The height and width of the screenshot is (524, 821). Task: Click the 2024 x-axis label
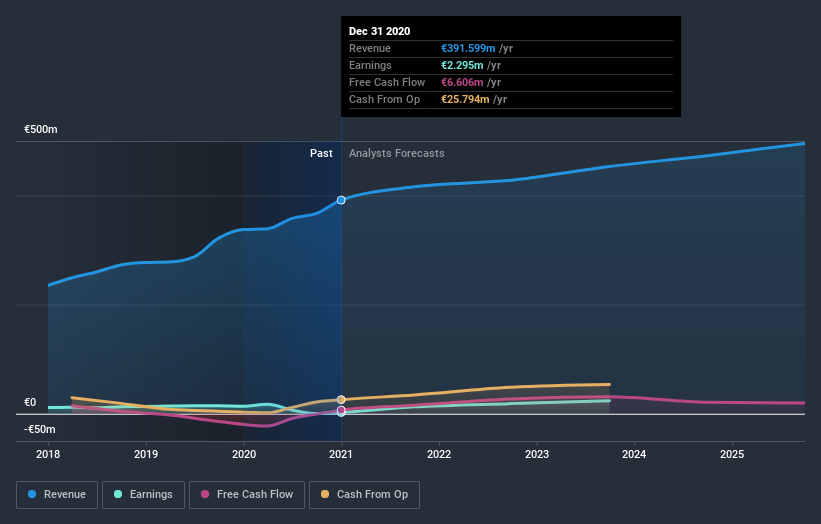coord(634,454)
